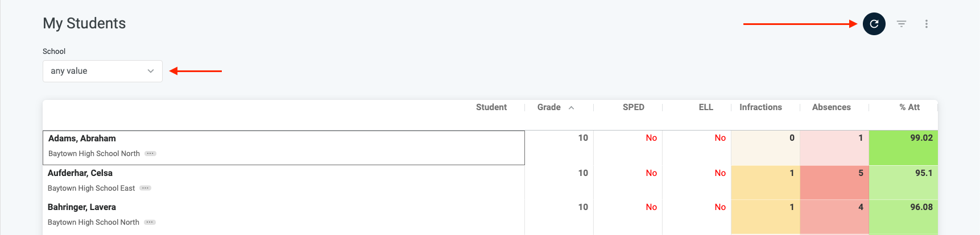Screen dimensions: 980x235
Task: Click the ellipsis beside Baytown High School East
Action: click(x=146, y=188)
